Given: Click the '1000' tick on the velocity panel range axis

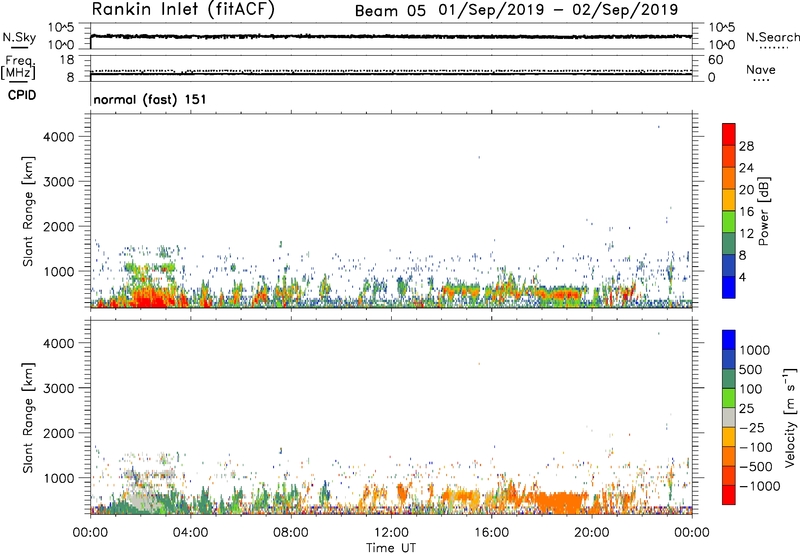Looking at the screenshot, I should click(x=59, y=478).
